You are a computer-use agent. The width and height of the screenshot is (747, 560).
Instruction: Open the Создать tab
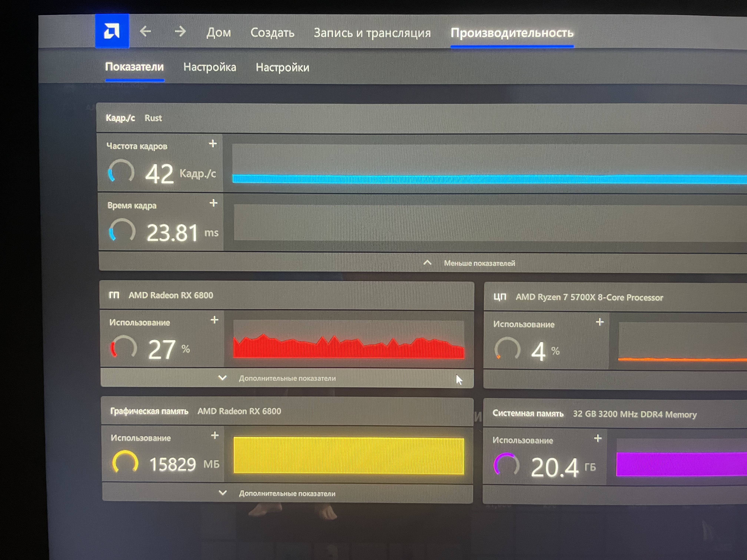pos(272,33)
